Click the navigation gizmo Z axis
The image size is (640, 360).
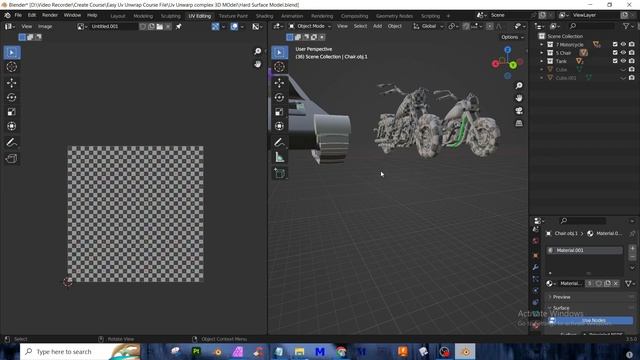[507, 50]
